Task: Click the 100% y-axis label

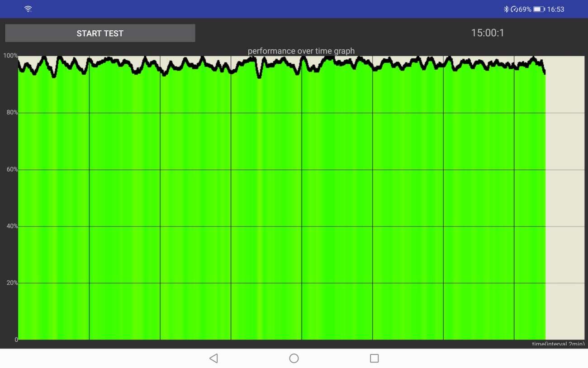Action: [x=10, y=56]
